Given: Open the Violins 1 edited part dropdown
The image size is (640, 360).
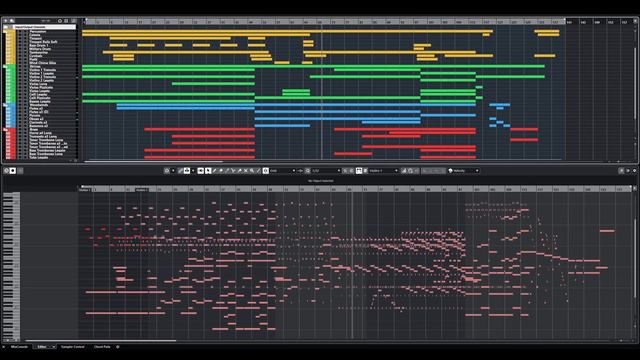Looking at the screenshot, I should click(384, 171).
